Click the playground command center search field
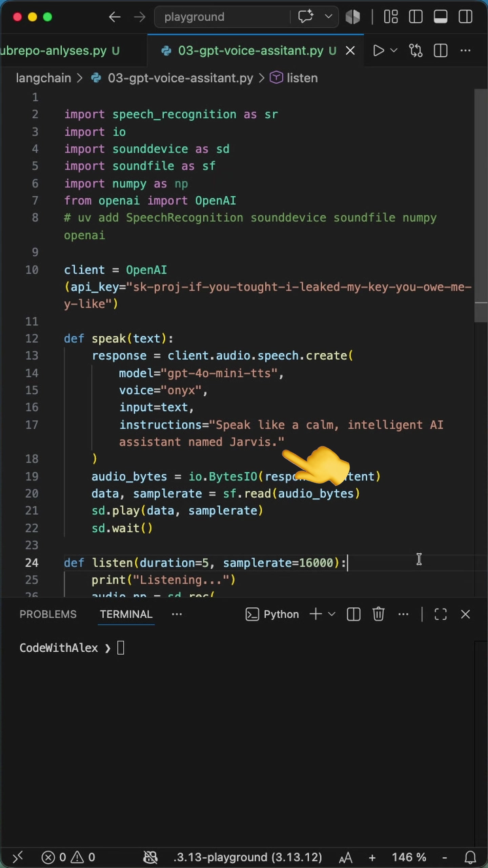Screen dimensions: 488x868 pyautogui.click(x=222, y=17)
